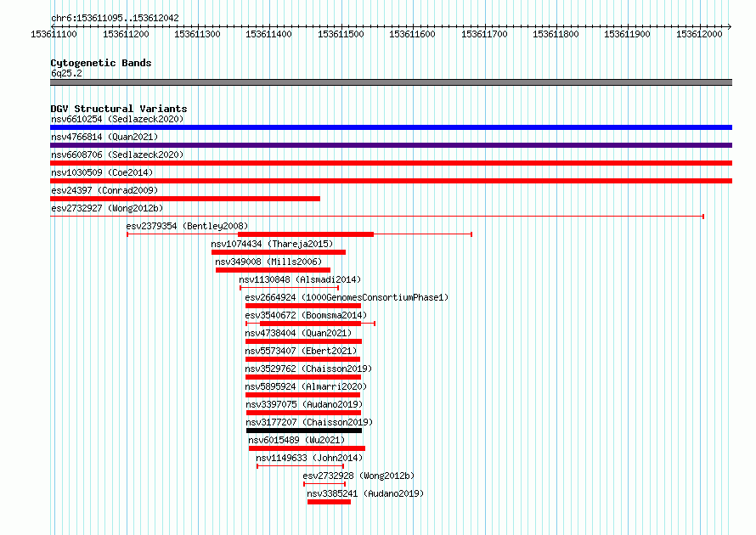The height and width of the screenshot is (535, 756).
Task: Click the nsv6610254 (Sedlazeck2020) variant label
Action: 117,119
